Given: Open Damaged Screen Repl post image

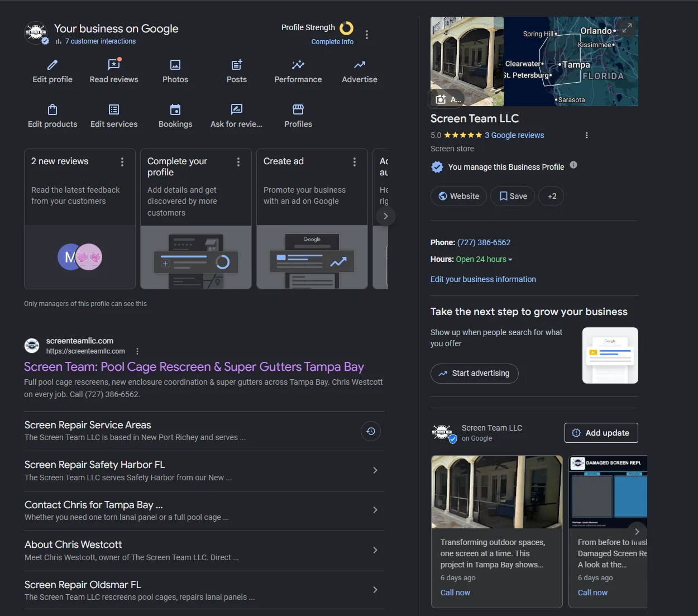Looking at the screenshot, I should [x=608, y=492].
